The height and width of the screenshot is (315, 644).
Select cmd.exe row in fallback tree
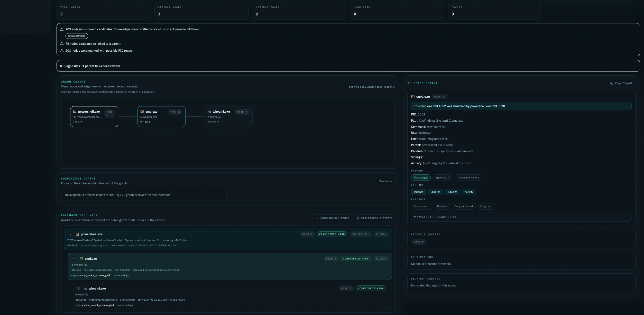(230, 266)
